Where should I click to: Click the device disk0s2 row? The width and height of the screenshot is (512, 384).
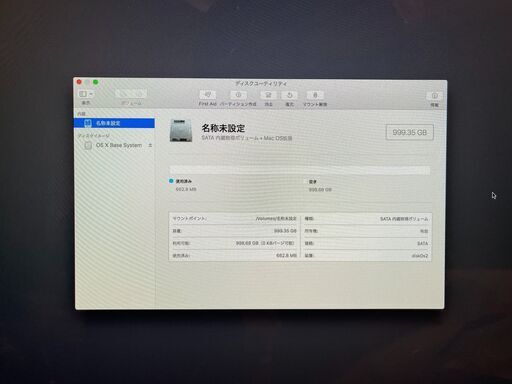pyautogui.click(x=366, y=256)
